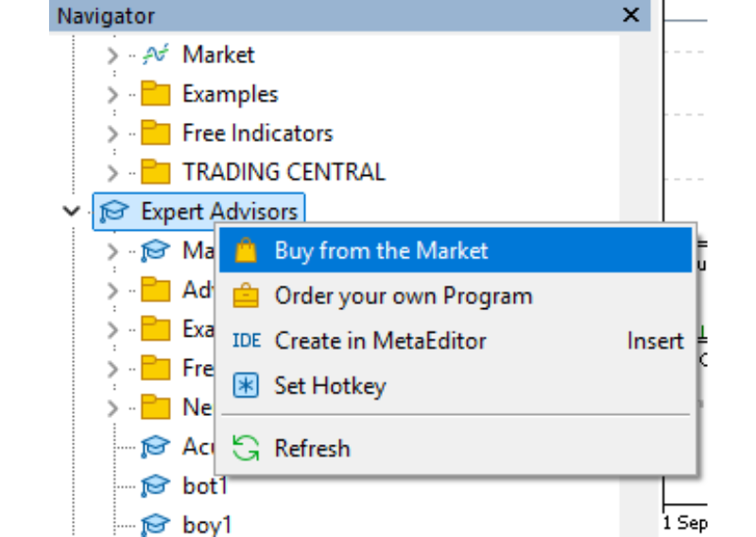Image resolution: width=756 pixels, height=537 pixels.
Task: Choose Buy from the Market
Action: point(455,251)
